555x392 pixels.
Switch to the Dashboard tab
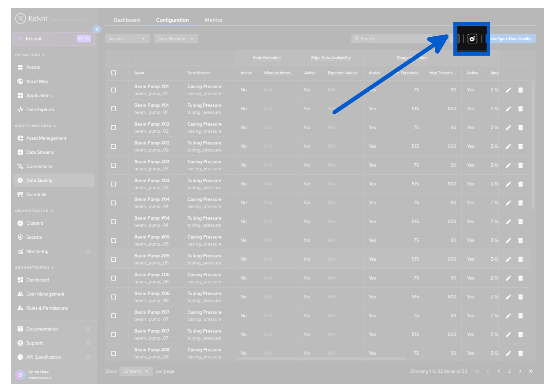pyautogui.click(x=126, y=20)
